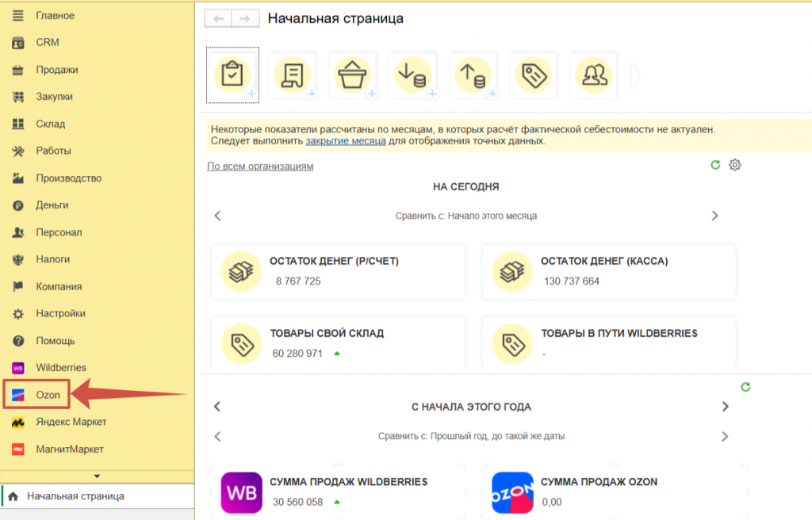Click the По всем организациям link
The width and height of the screenshot is (812, 520).
(260, 166)
